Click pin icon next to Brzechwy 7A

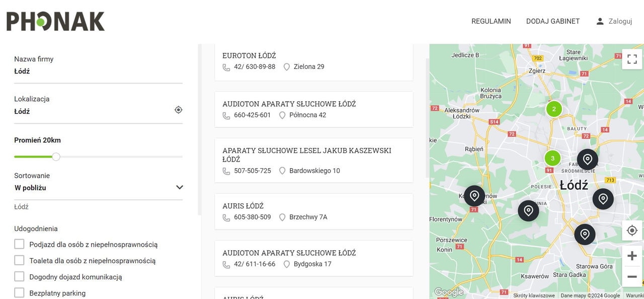coord(282,217)
